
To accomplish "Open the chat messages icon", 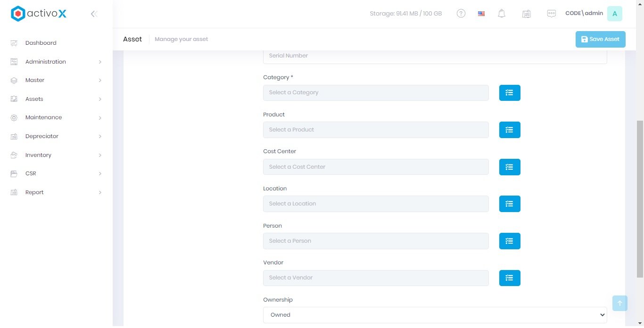I will (551, 14).
